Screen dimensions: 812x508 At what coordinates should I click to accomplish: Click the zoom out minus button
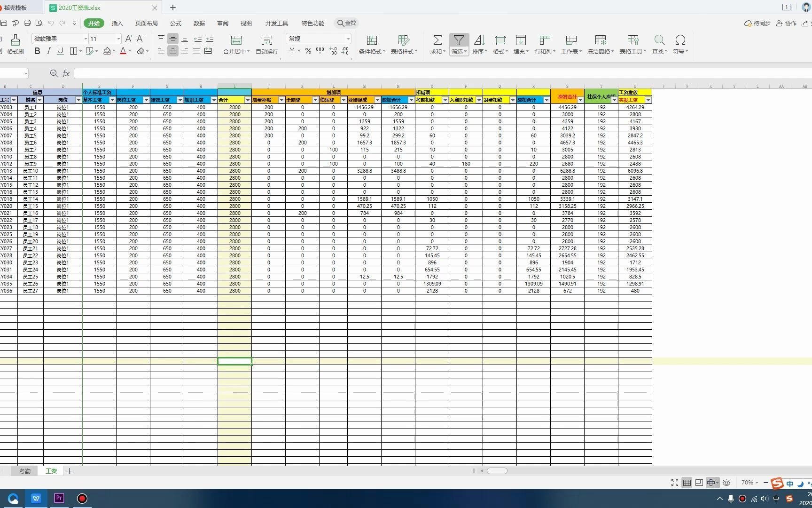pos(766,483)
